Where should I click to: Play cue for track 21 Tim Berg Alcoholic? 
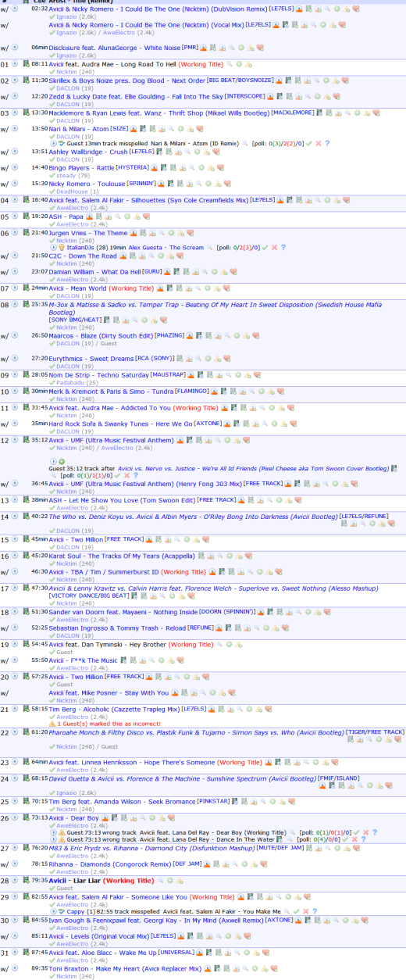pos(15,709)
